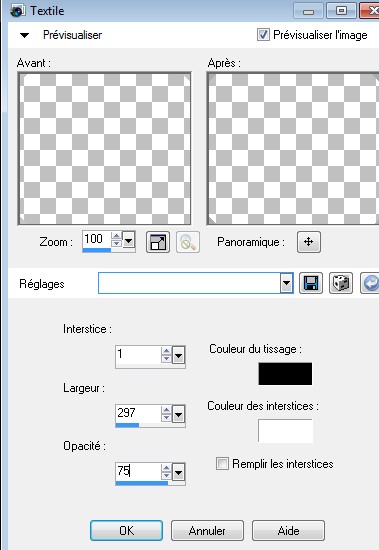Collapse the Prévisualiser section triangle
This screenshot has width=379, height=550.
24,35
